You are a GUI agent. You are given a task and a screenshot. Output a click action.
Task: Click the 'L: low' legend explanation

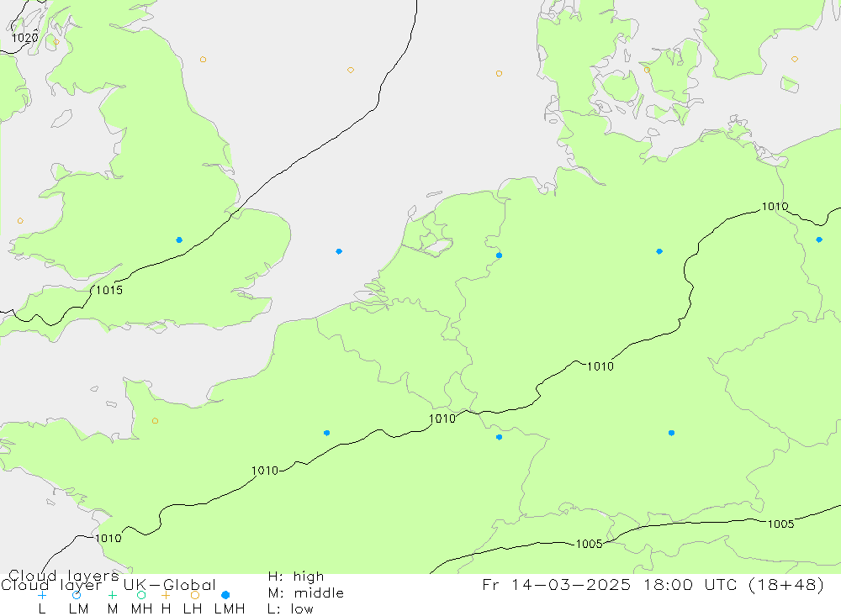point(290,609)
